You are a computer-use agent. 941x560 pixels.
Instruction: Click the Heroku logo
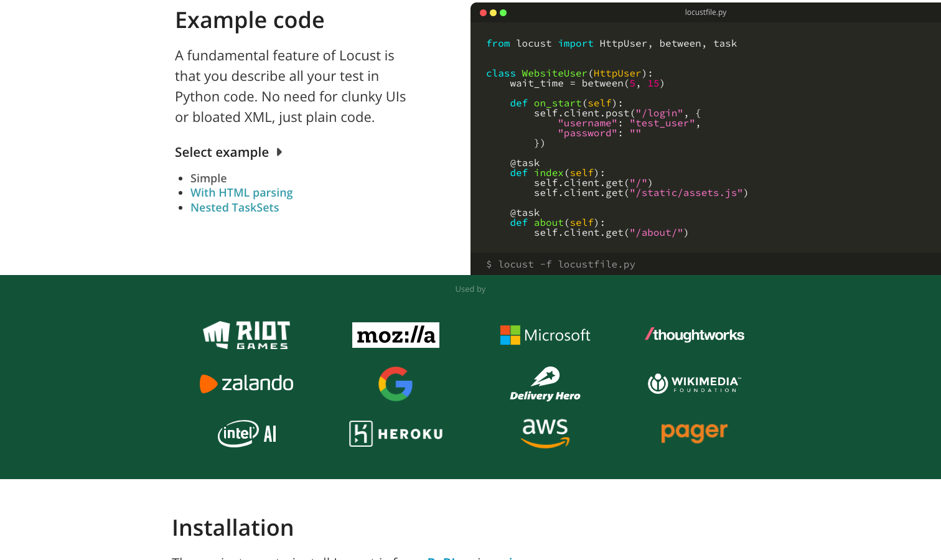coord(396,434)
